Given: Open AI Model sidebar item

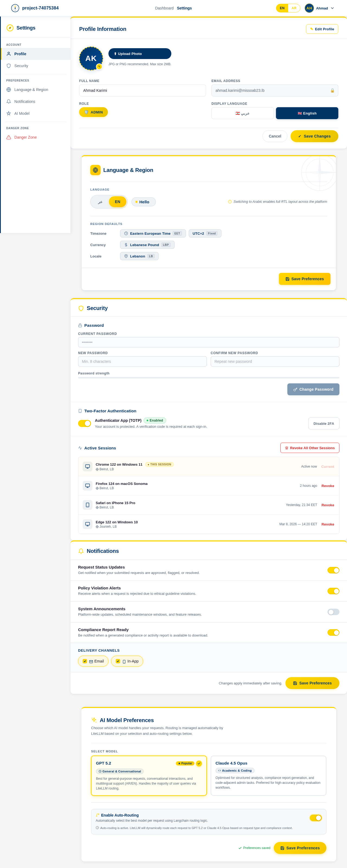Looking at the screenshot, I should (x=36, y=113).
